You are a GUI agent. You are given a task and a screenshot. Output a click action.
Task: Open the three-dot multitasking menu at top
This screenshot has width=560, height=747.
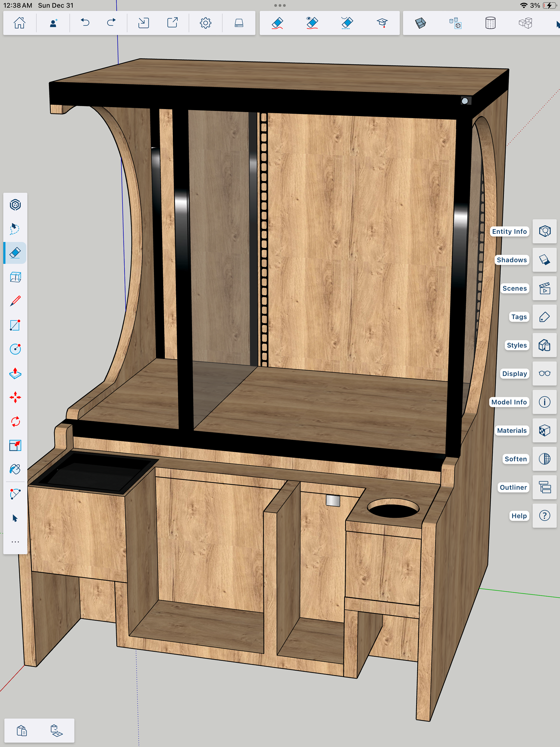280,6
